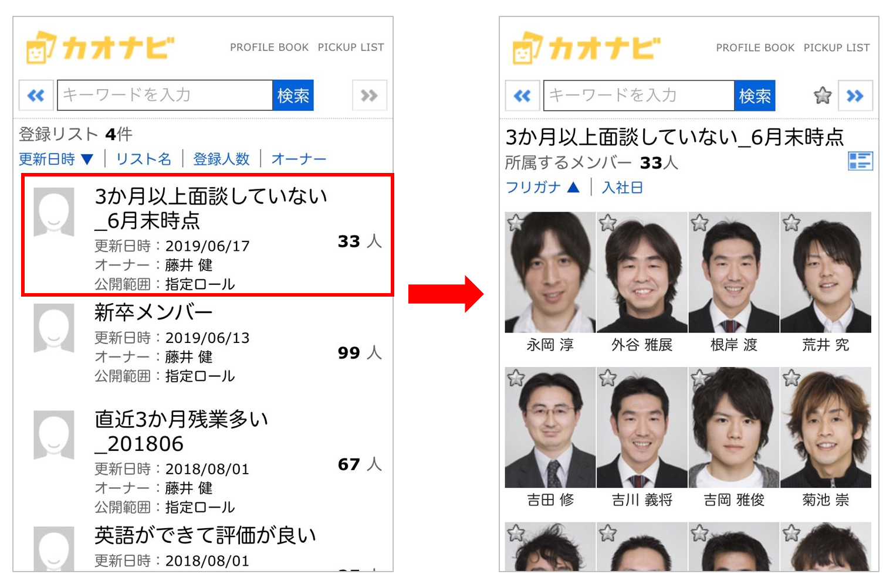Click the name label 菊池 崇
The height and width of the screenshot is (588, 893).
(826, 500)
